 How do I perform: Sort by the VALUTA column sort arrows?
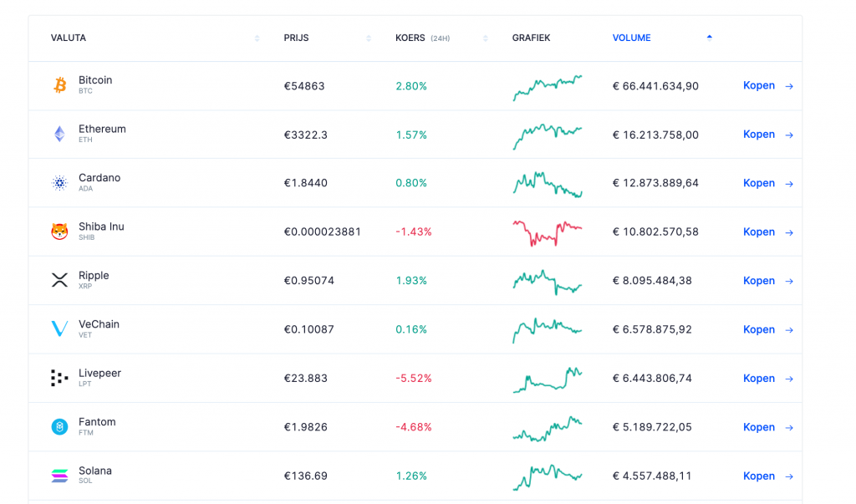coord(257,38)
